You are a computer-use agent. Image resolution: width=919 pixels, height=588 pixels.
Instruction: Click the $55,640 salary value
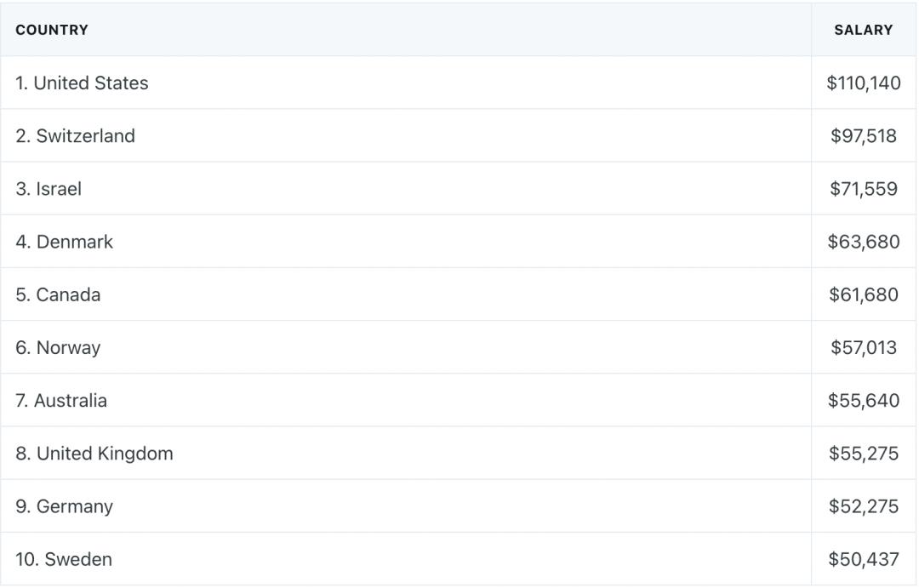click(x=863, y=400)
